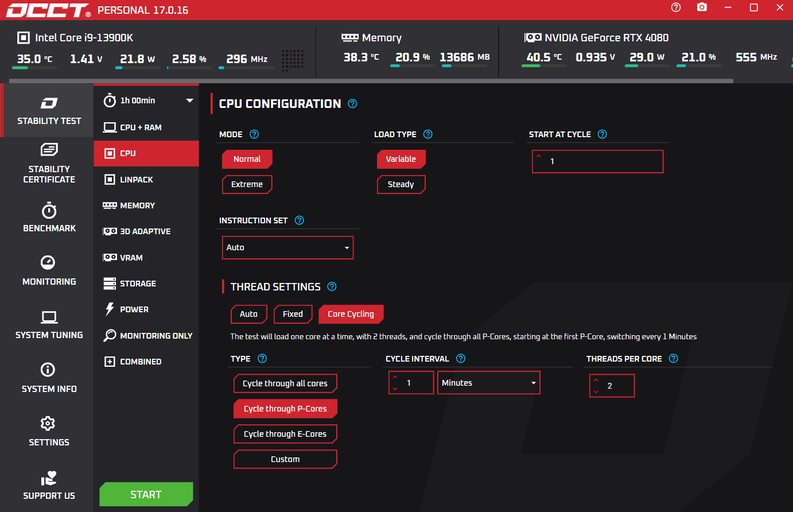The width and height of the screenshot is (793, 512).
Task: Take a screenshot with the camera icon
Action: pos(702,8)
